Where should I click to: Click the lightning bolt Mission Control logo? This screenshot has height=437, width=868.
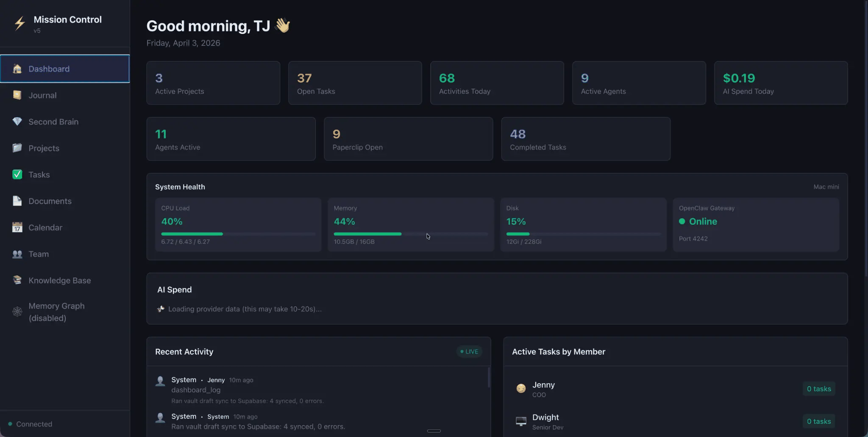click(x=19, y=23)
